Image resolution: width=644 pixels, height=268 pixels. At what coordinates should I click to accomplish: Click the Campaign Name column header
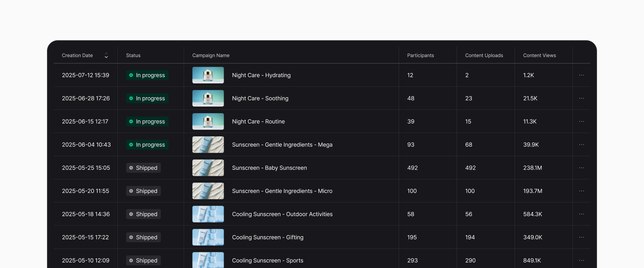211,56
